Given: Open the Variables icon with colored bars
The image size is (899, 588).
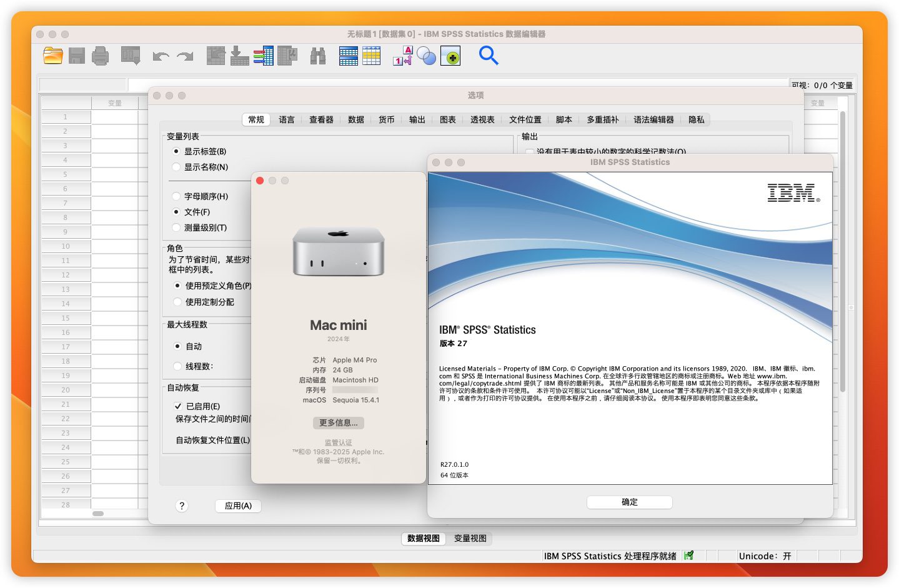Looking at the screenshot, I should click(263, 56).
